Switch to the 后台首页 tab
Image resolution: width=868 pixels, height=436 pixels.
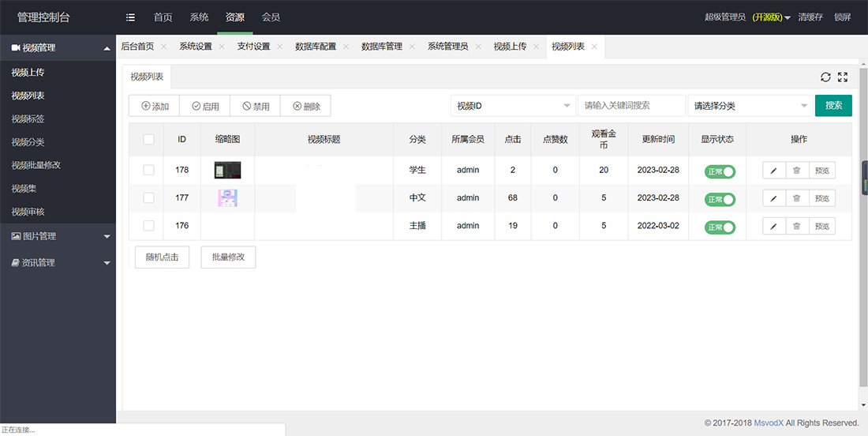(x=137, y=47)
